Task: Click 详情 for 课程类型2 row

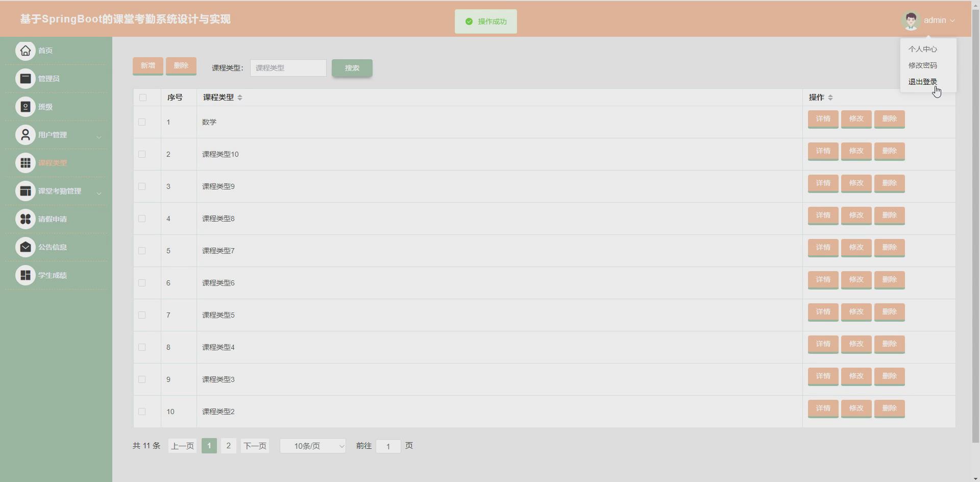Action: pyautogui.click(x=823, y=408)
